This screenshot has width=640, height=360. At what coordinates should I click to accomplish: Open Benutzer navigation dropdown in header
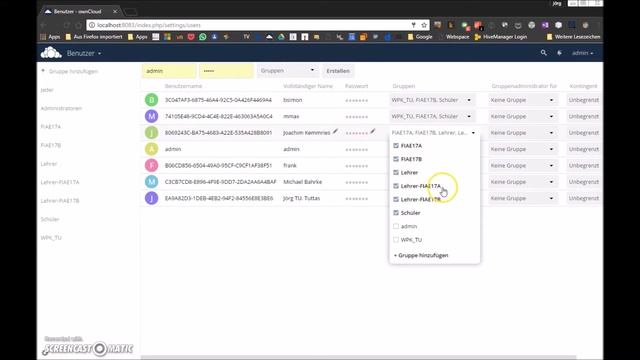pyautogui.click(x=84, y=53)
